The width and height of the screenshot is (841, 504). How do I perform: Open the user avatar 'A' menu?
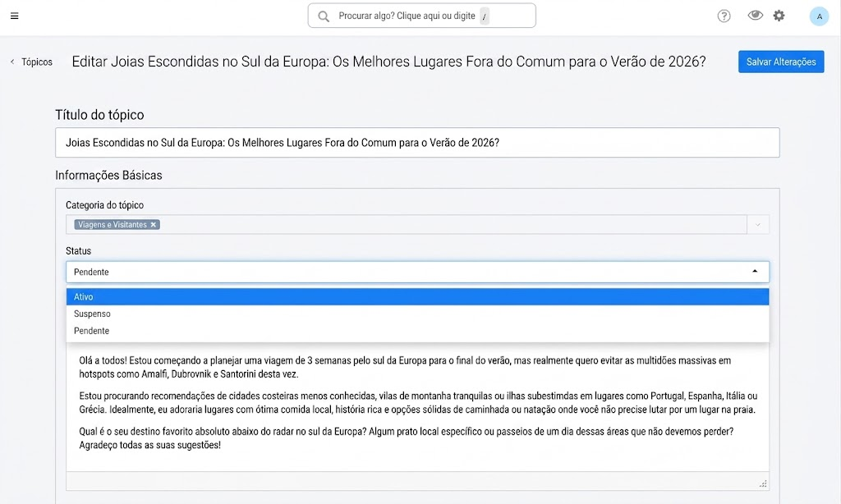[x=819, y=16]
